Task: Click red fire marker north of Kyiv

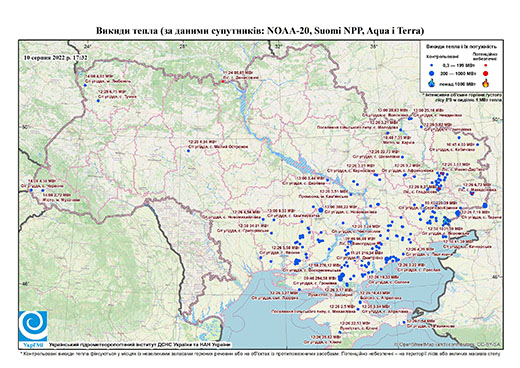Action: (223, 81)
